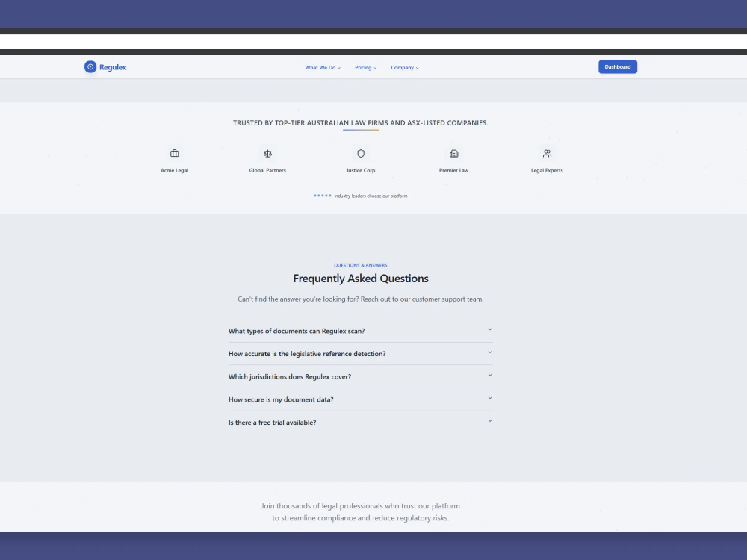Click the Regulex logo icon
This screenshot has height=560, width=747.
(x=90, y=67)
